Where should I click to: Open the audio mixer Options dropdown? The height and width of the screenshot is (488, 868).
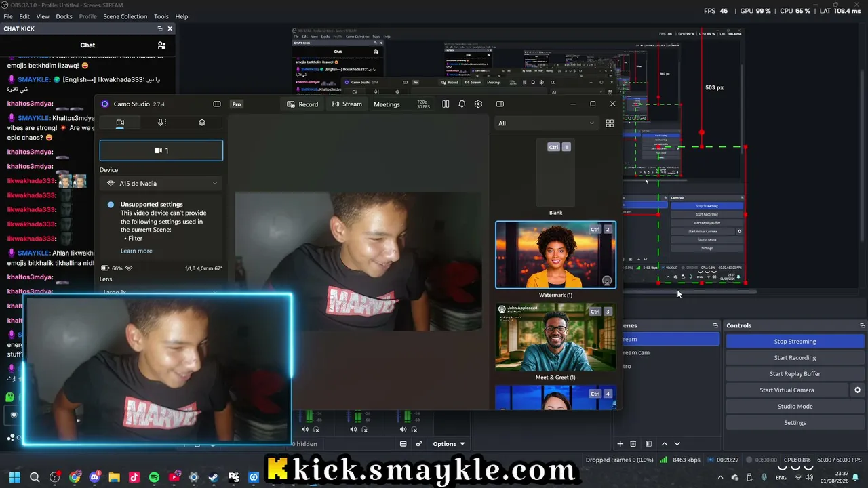[449, 444]
